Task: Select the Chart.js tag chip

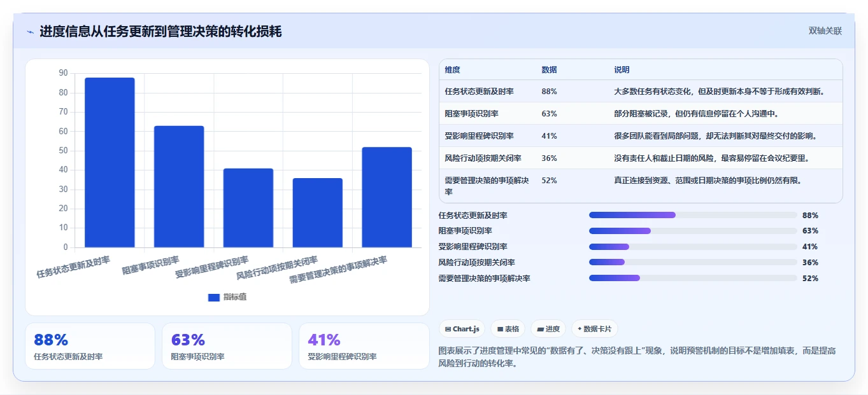Action: (x=462, y=329)
